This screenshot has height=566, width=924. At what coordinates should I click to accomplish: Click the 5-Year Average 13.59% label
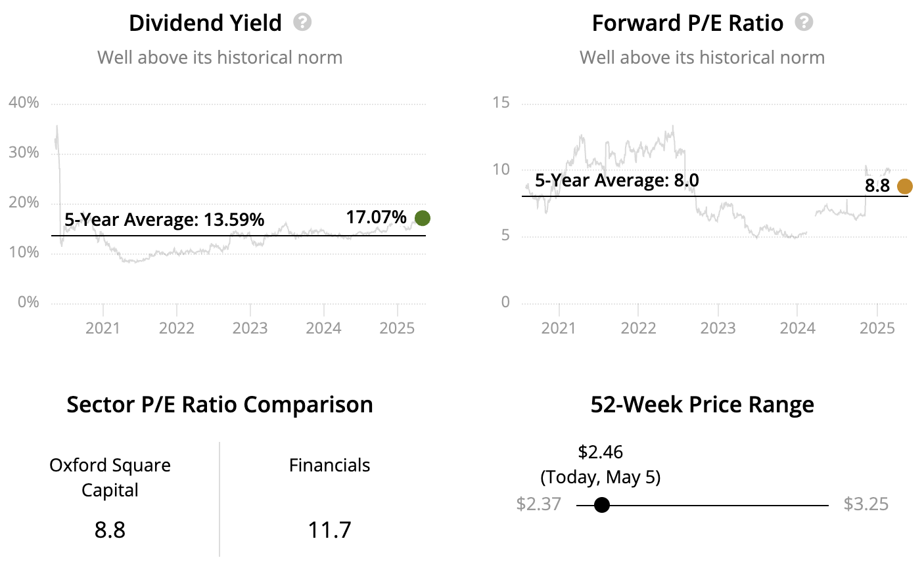coord(164,219)
